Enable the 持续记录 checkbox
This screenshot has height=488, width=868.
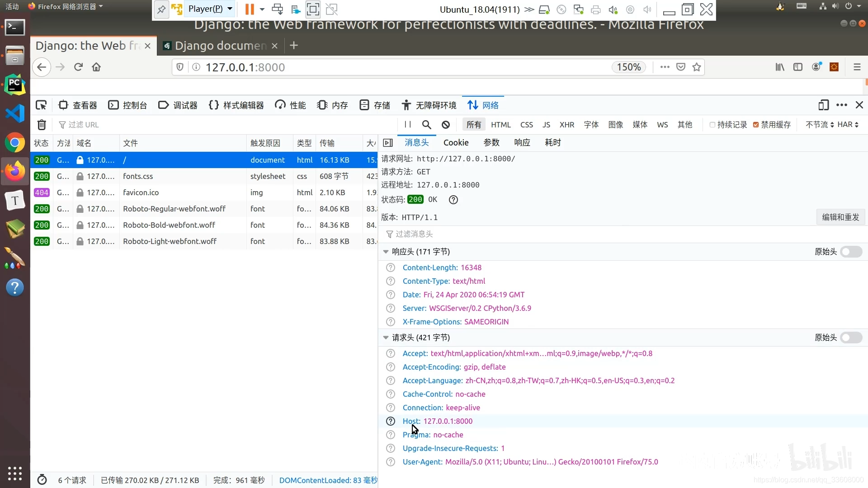point(712,125)
